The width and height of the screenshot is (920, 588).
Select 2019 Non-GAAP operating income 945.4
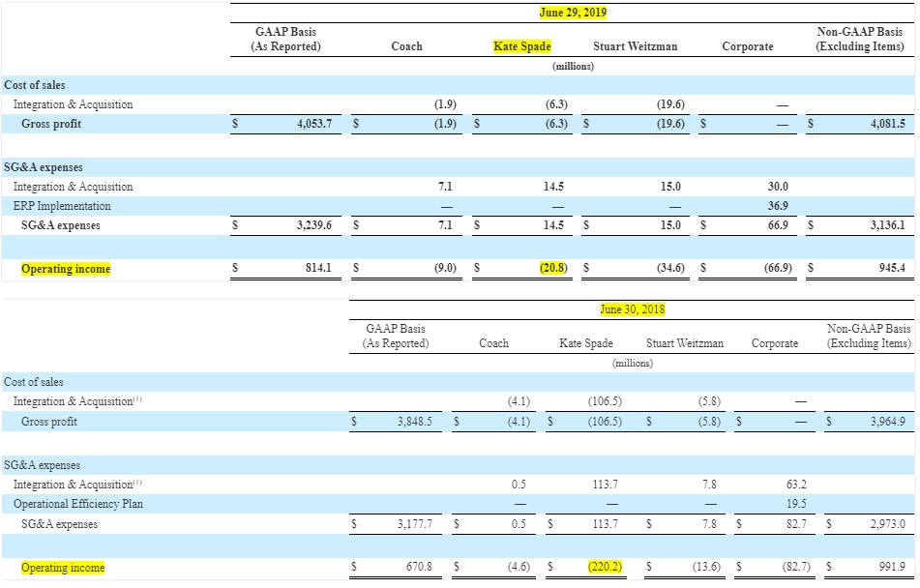892,268
